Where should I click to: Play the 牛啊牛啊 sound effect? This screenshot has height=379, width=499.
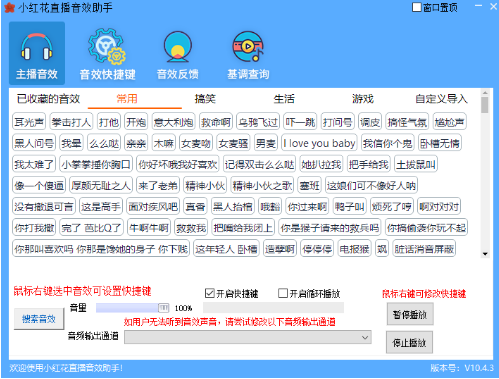tap(149, 228)
